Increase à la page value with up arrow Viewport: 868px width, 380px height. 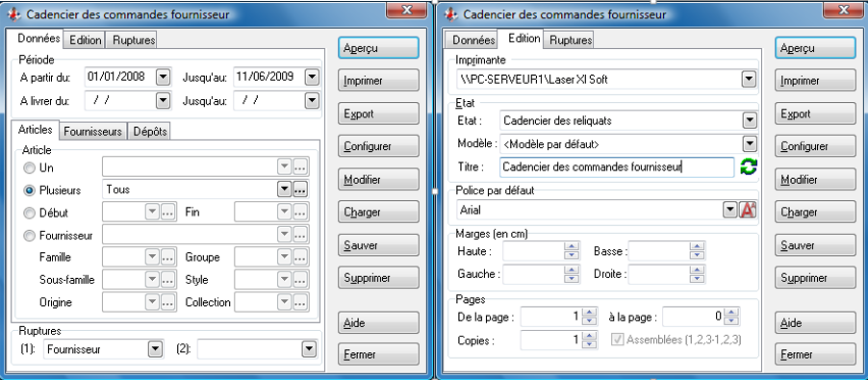pyautogui.click(x=732, y=313)
